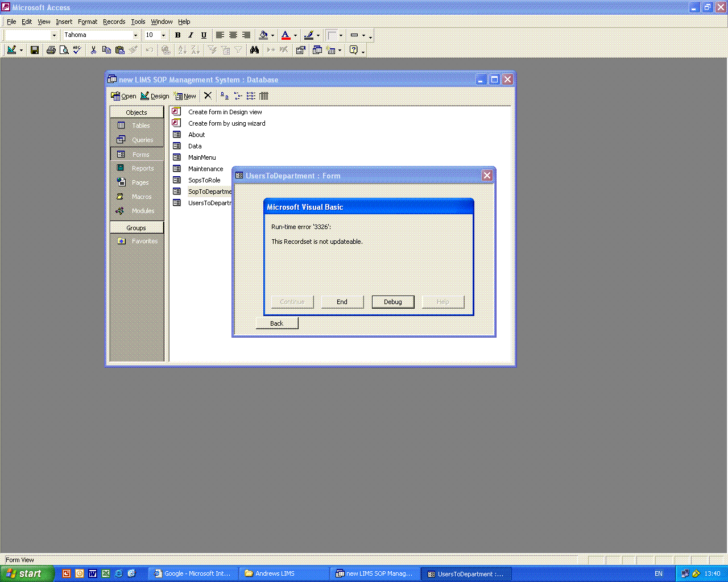Click End in the Visual Basic error dialog

pyautogui.click(x=342, y=302)
